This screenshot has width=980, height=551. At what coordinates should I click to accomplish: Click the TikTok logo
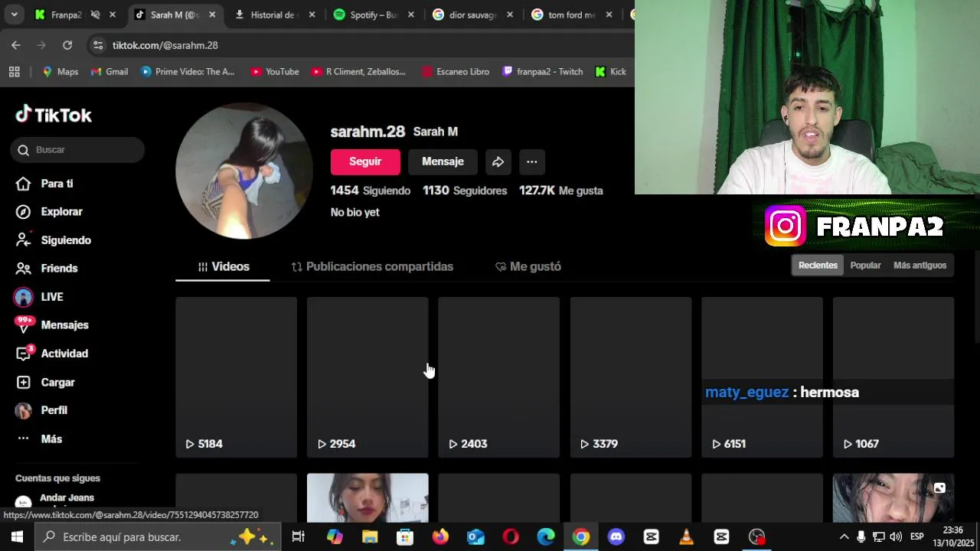pos(54,115)
